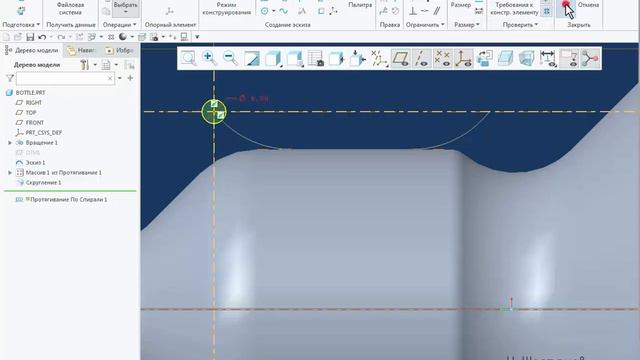Open quick access toolbar customize arrow
The width and height of the screenshot is (640, 360).
tap(197, 37)
